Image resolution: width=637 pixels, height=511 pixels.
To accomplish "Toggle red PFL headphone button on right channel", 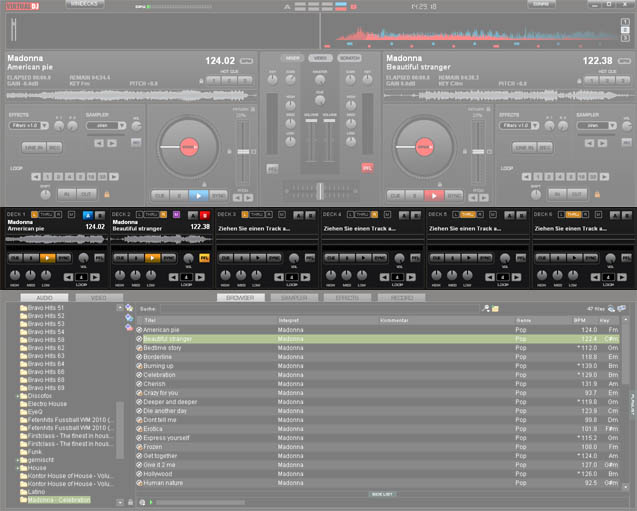I will (367, 168).
